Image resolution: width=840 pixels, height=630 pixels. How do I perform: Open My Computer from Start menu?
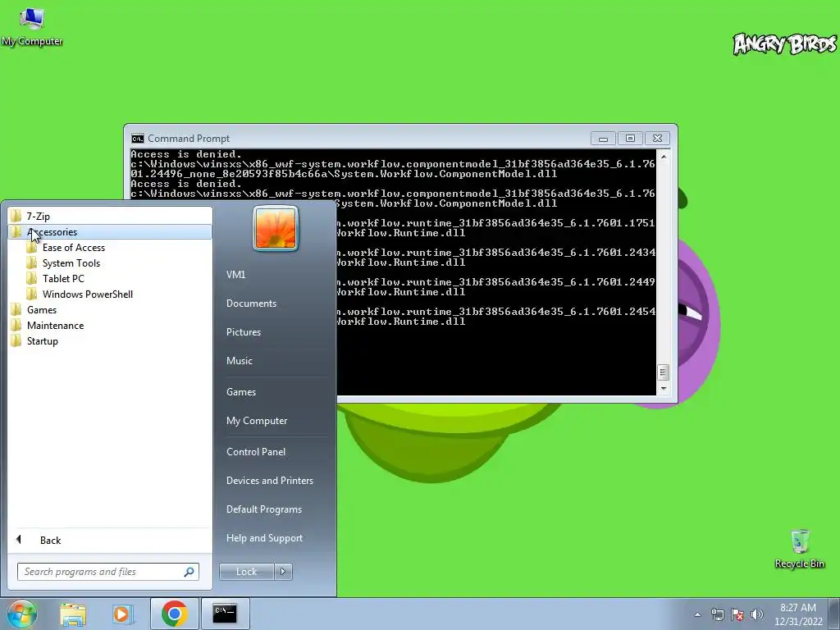pos(276,421)
